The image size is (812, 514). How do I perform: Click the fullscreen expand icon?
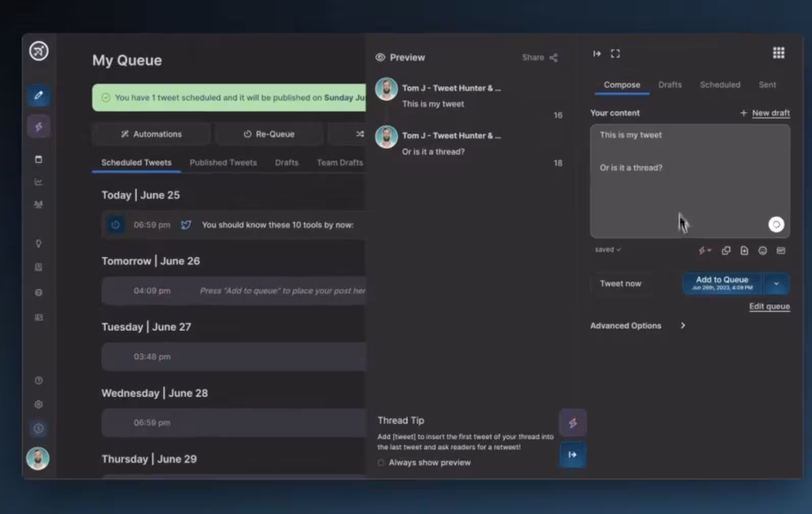(x=615, y=54)
